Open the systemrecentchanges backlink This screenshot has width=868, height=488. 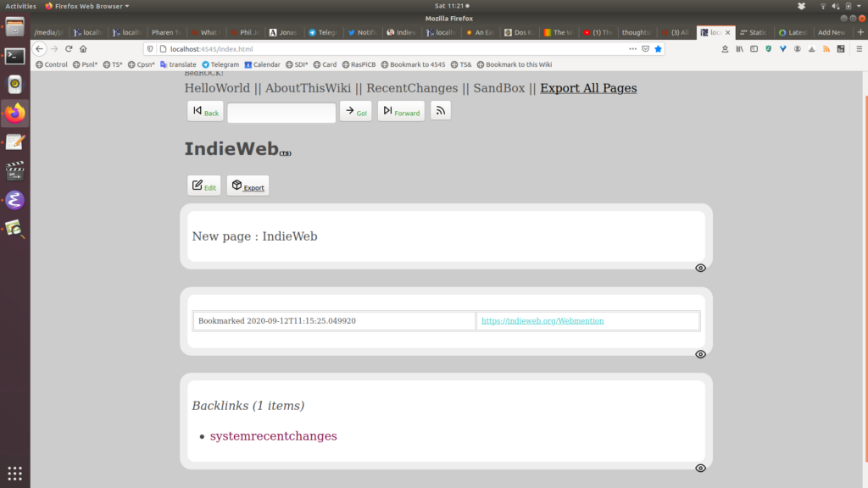point(274,436)
